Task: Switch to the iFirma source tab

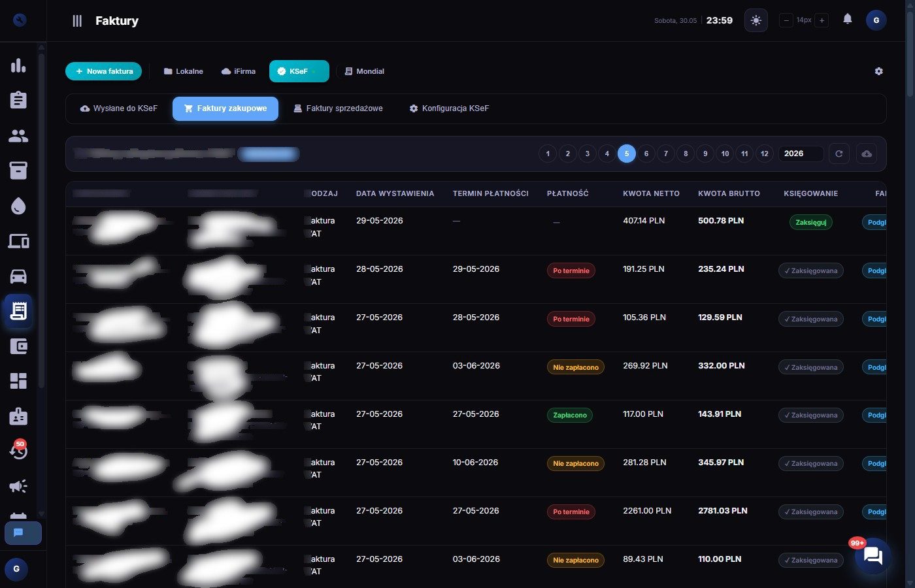Action: (x=239, y=71)
